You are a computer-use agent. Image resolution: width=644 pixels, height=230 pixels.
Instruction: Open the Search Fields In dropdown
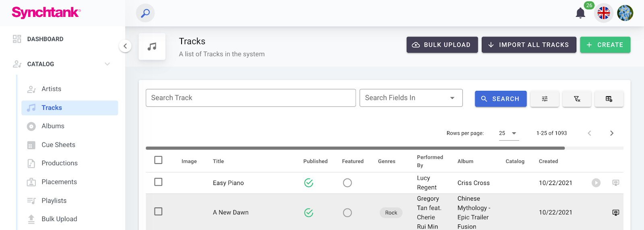pyautogui.click(x=411, y=98)
